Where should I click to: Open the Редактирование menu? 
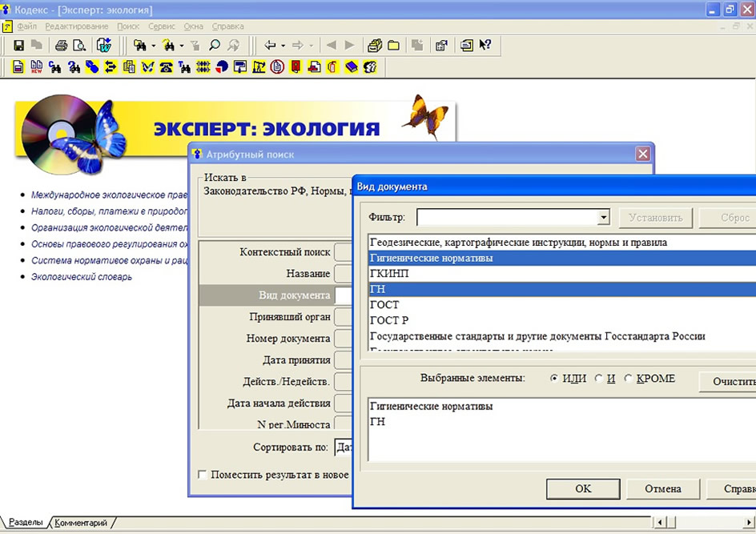coord(77,26)
